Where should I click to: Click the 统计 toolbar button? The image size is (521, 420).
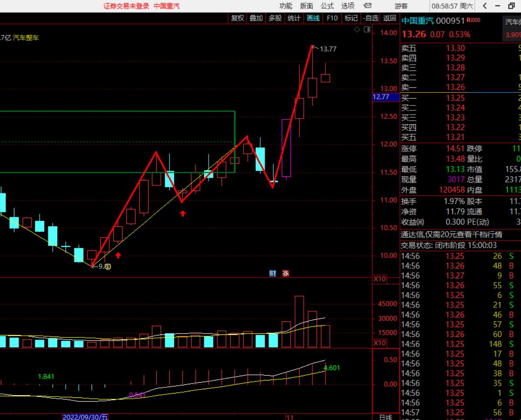tap(294, 18)
